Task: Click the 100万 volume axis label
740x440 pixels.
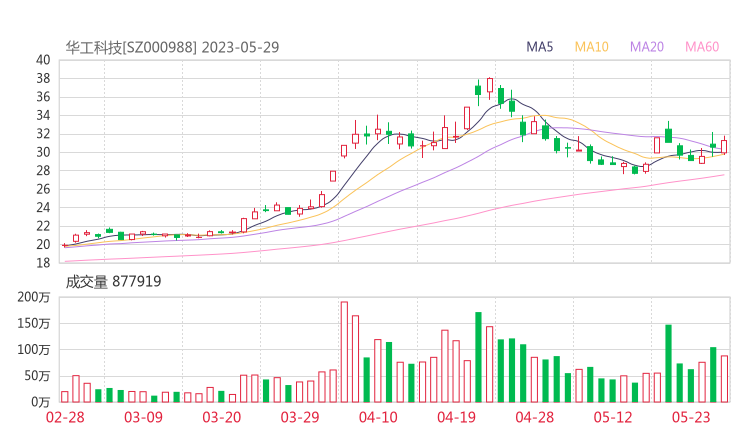Action: (34, 349)
